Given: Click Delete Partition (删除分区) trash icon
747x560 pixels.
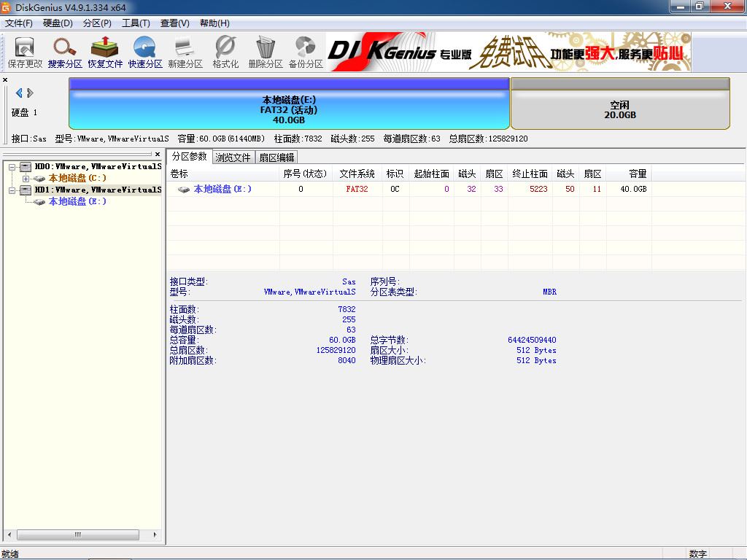Looking at the screenshot, I should tap(266, 52).
